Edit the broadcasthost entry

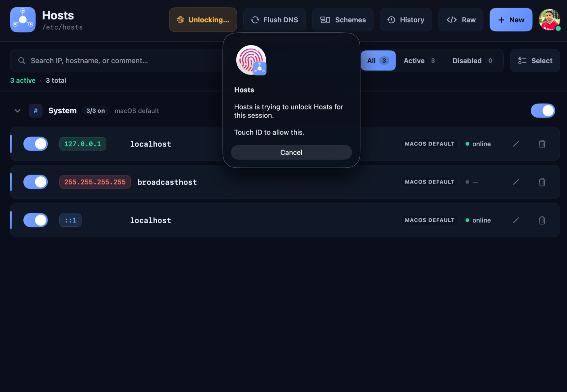(x=516, y=182)
